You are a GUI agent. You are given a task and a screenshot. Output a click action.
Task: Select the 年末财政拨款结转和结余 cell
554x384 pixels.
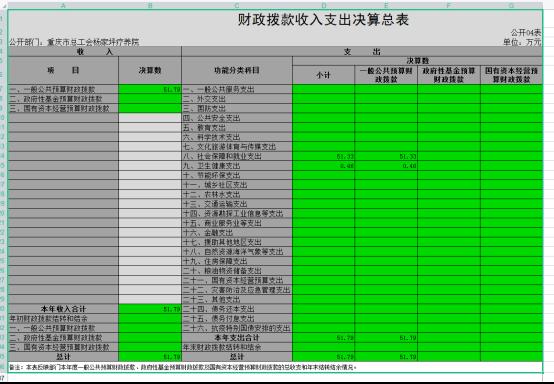[x=237, y=347]
